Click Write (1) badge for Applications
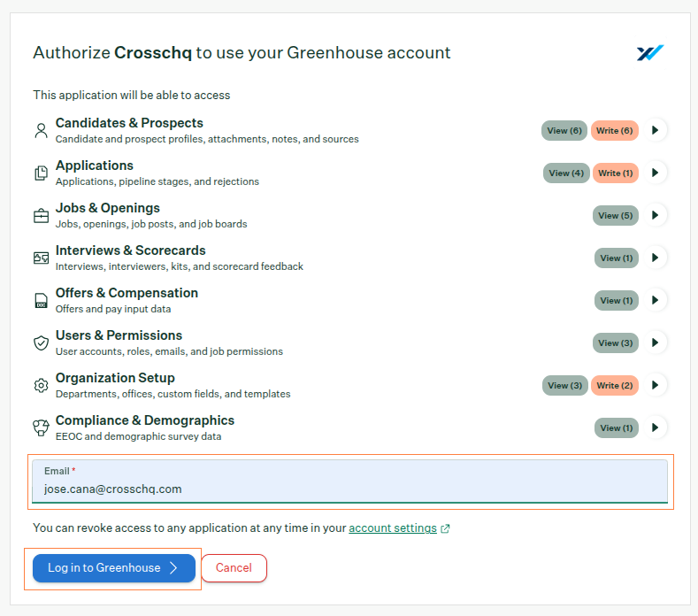The width and height of the screenshot is (698, 616). click(615, 173)
